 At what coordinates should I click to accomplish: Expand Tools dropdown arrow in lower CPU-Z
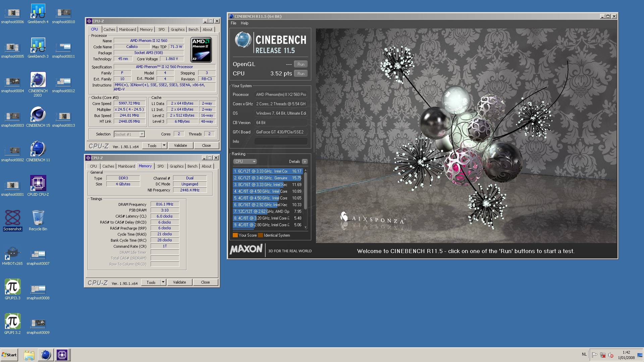[x=163, y=282]
